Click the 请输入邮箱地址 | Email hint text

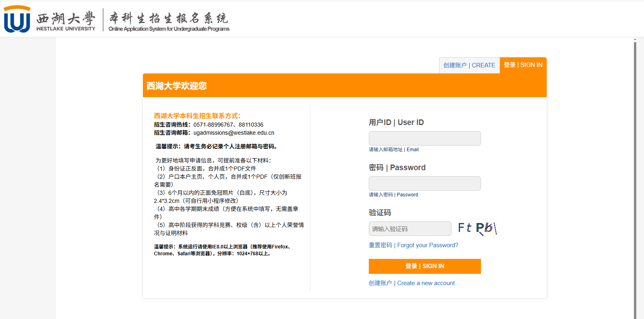point(393,150)
